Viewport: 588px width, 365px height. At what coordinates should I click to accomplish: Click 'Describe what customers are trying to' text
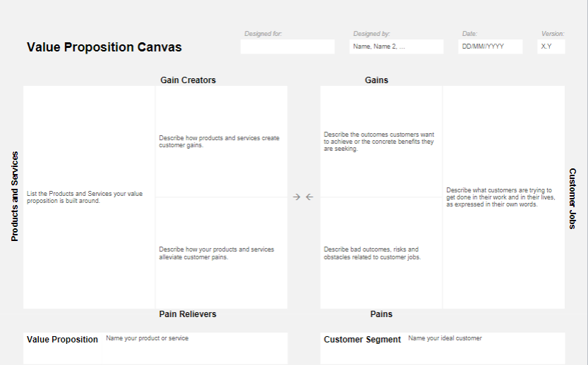[501, 197]
